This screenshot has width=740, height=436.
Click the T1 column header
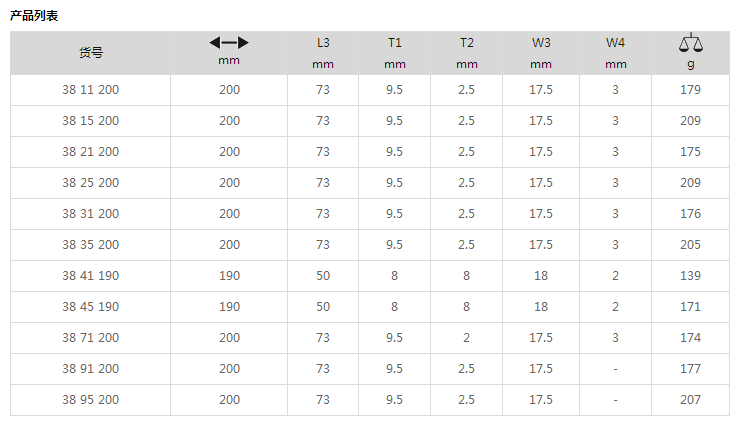395,43
